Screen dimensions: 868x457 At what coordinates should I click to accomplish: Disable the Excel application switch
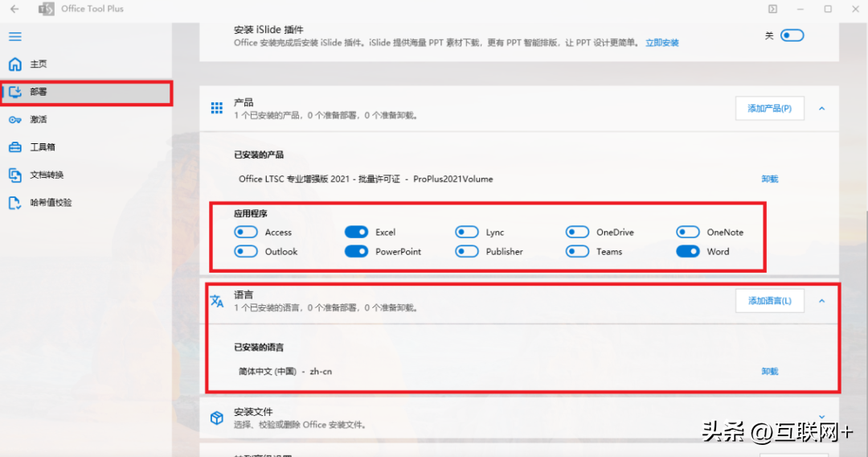coord(357,232)
